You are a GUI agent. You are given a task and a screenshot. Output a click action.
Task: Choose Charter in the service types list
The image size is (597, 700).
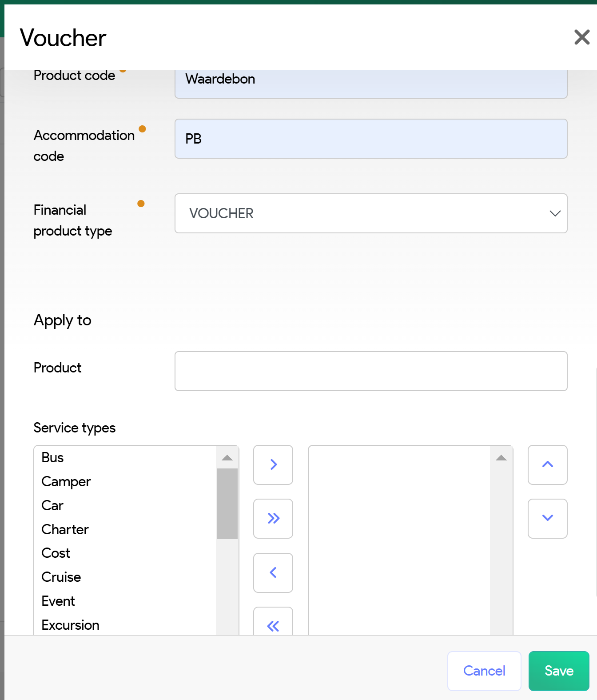pyautogui.click(x=65, y=529)
